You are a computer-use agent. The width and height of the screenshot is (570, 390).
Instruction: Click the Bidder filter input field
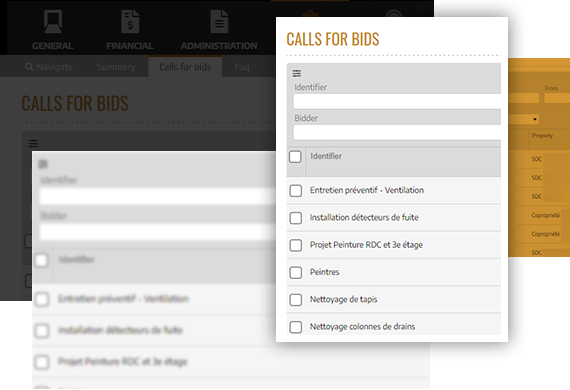(x=397, y=132)
